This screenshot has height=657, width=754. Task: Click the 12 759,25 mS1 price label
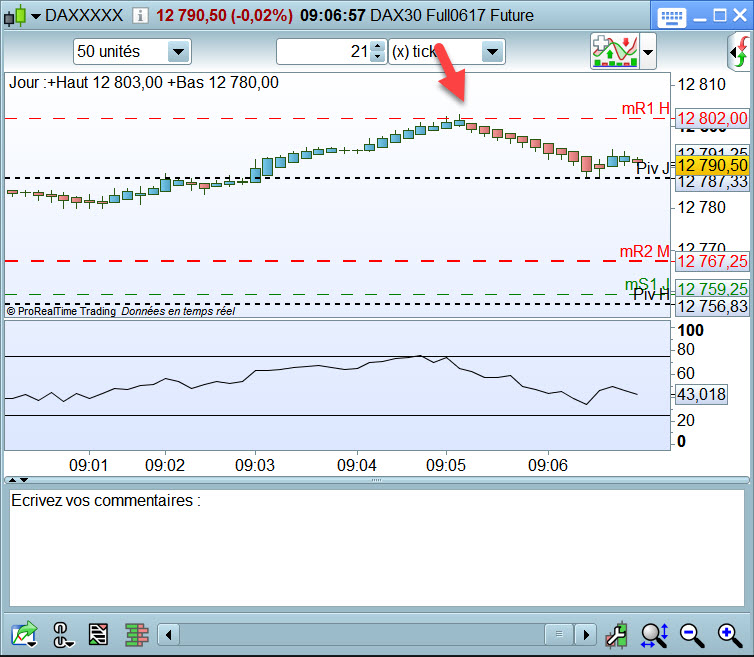712,289
